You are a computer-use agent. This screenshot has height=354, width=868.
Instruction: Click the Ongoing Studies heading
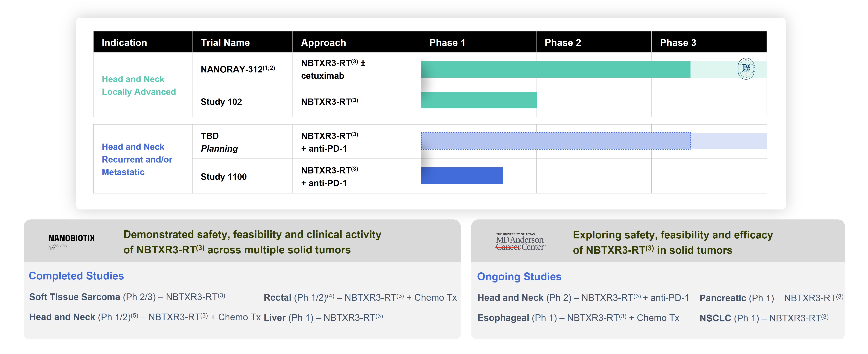[x=519, y=276]
